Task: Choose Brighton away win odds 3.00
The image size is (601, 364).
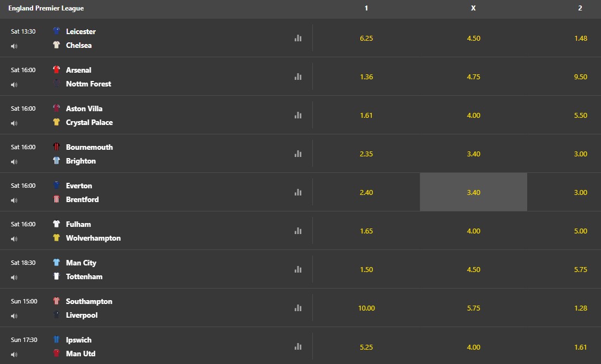Action: point(581,154)
